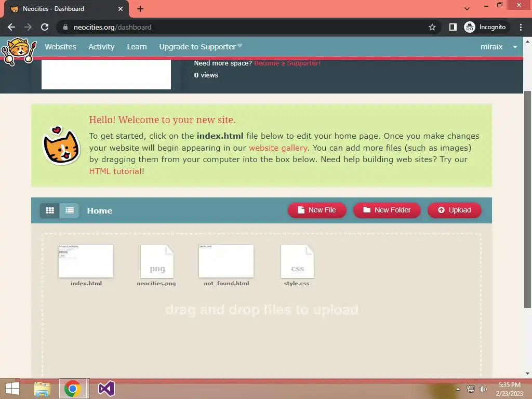Image resolution: width=532 pixels, height=399 pixels.
Task: Show hidden system tray icons
Action: [458, 389]
